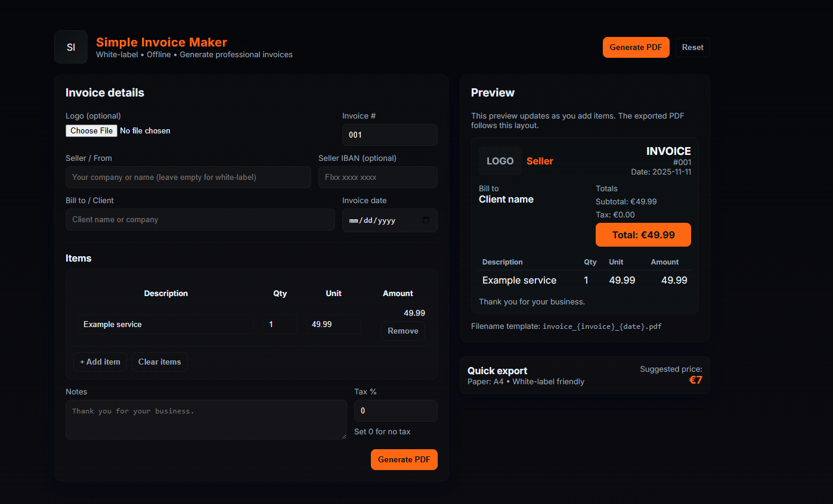The width and height of the screenshot is (833, 504).
Task: Select the Invoice # field showing 001
Action: [389, 135]
